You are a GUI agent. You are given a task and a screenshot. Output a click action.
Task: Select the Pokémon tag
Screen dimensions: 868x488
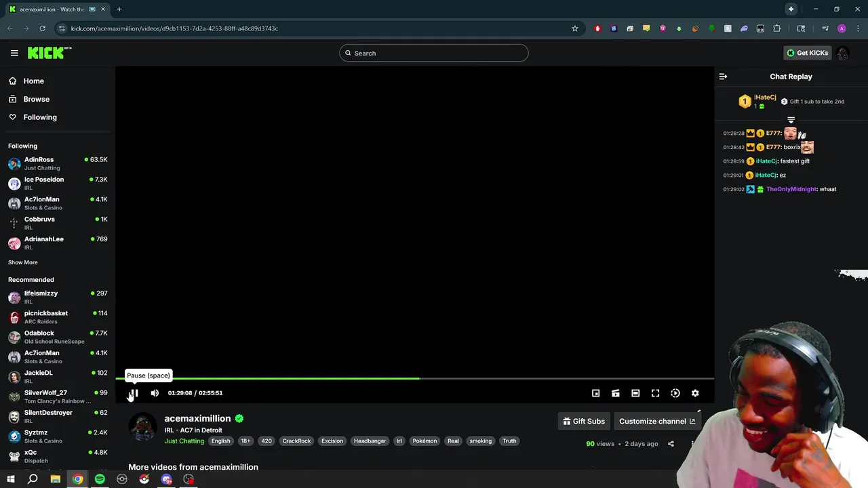[425, 441]
